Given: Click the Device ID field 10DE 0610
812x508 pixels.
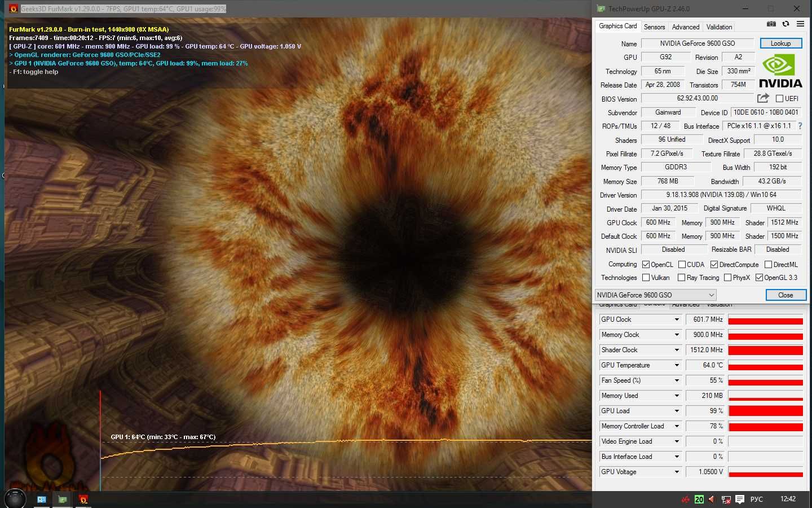Looking at the screenshot, I should pyautogui.click(x=766, y=112).
